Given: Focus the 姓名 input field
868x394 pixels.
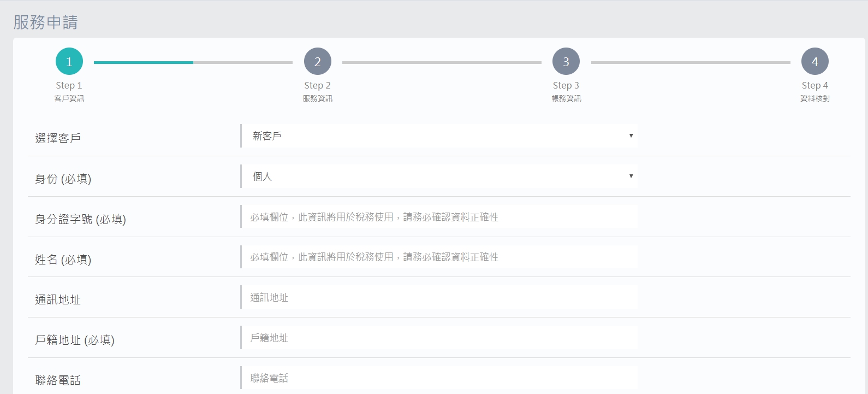Looking at the screenshot, I should (439, 257).
